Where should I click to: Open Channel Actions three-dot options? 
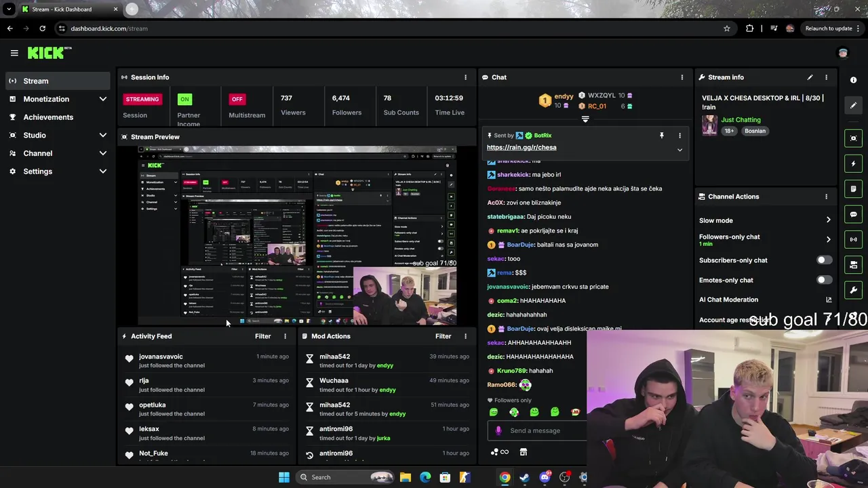pyautogui.click(x=826, y=197)
